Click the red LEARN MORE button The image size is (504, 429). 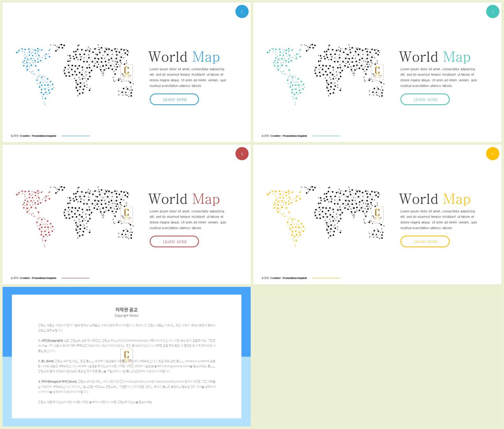tap(174, 241)
